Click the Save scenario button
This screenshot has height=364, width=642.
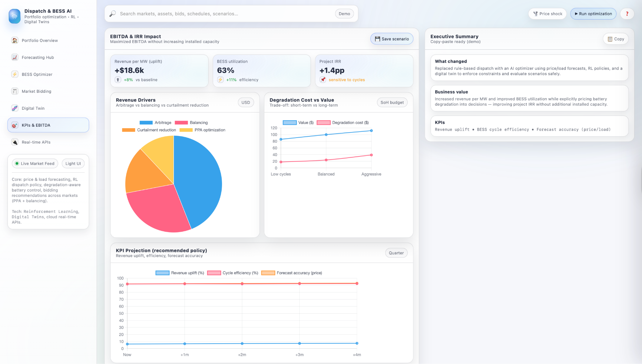(392, 39)
